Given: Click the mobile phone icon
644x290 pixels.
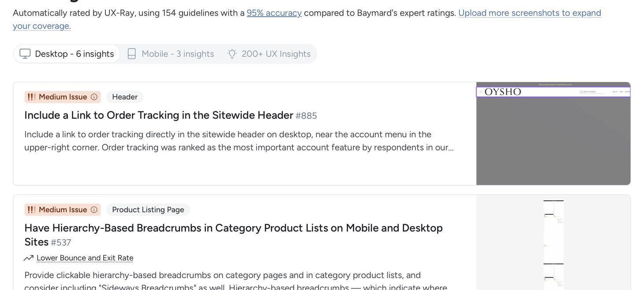Looking at the screenshot, I should (x=131, y=54).
